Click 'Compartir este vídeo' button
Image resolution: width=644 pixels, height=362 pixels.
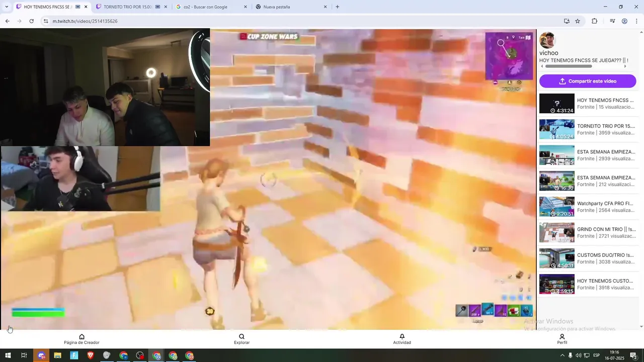click(588, 81)
